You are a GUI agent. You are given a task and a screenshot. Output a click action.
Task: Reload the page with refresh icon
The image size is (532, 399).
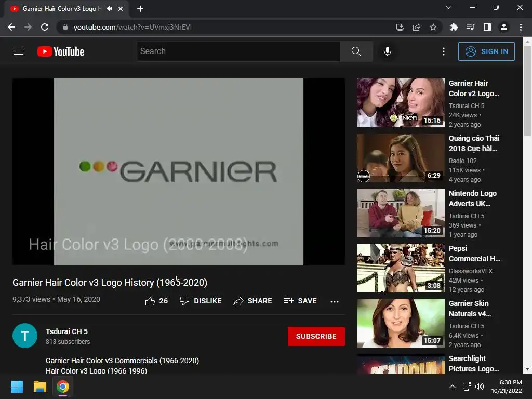[45, 27]
